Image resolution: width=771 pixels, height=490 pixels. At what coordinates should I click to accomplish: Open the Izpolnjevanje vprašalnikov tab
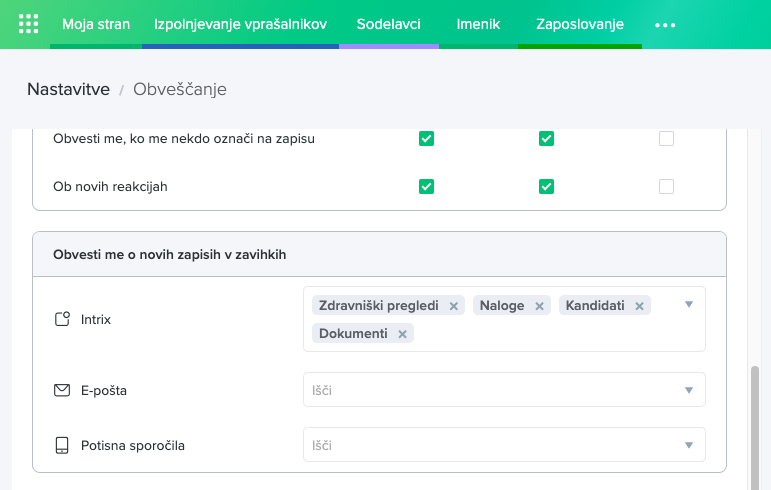coord(240,24)
